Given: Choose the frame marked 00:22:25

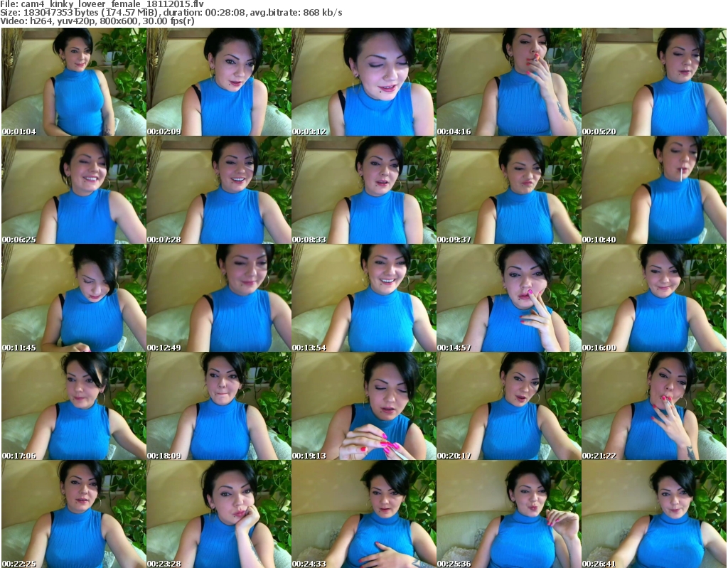Looking at the screenshot, I should 74,514.
